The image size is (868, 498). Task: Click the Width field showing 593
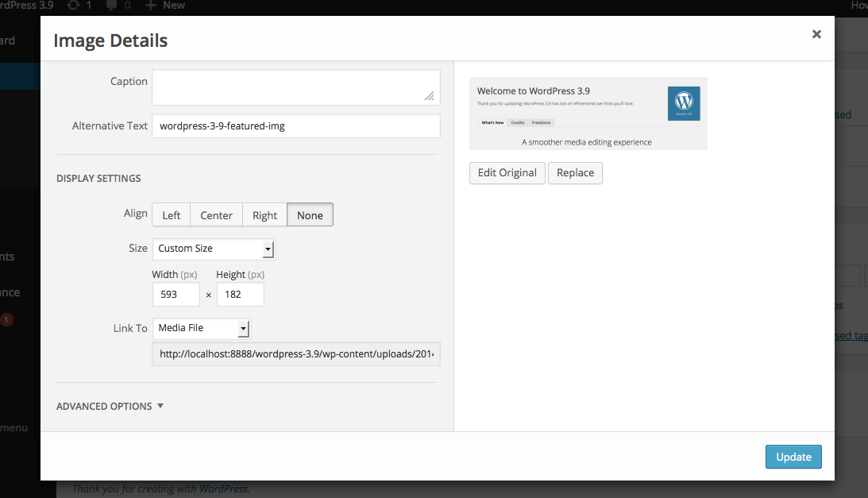[176, 294]
